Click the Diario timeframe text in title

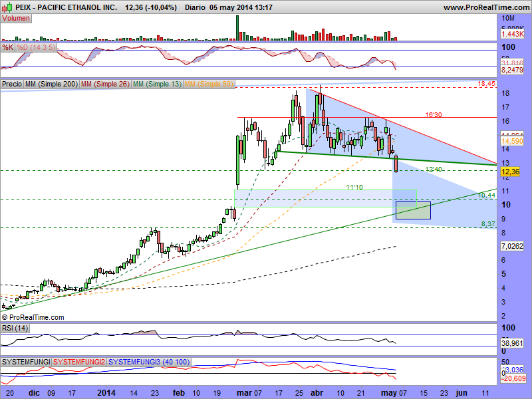pos(195,7)
